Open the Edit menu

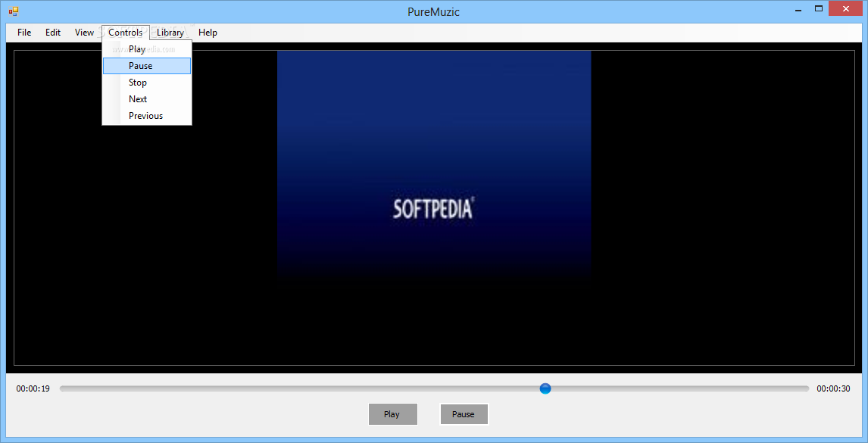tap(53, 32)
